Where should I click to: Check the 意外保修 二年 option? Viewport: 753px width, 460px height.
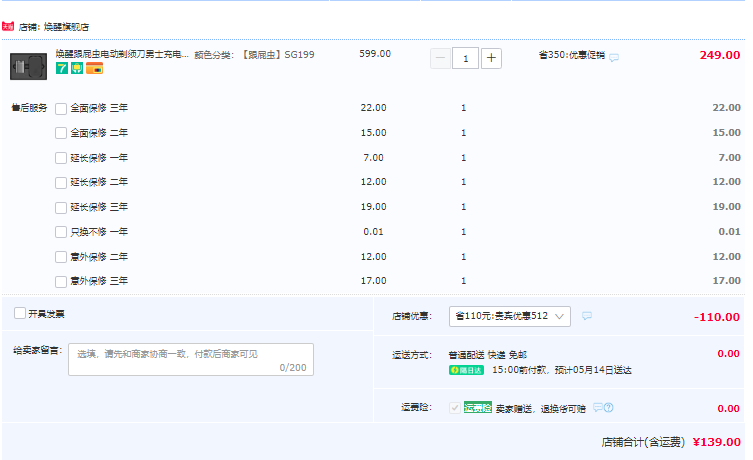[x=61, y=257]
